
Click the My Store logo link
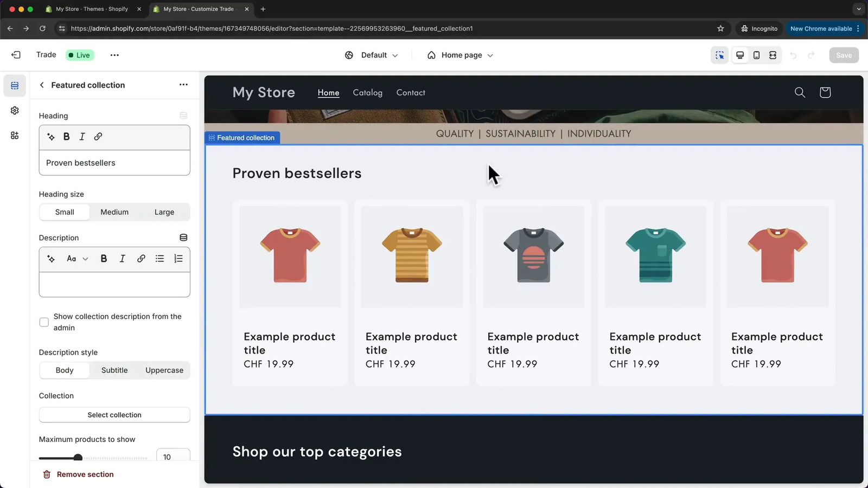click(x=264, y=93)
